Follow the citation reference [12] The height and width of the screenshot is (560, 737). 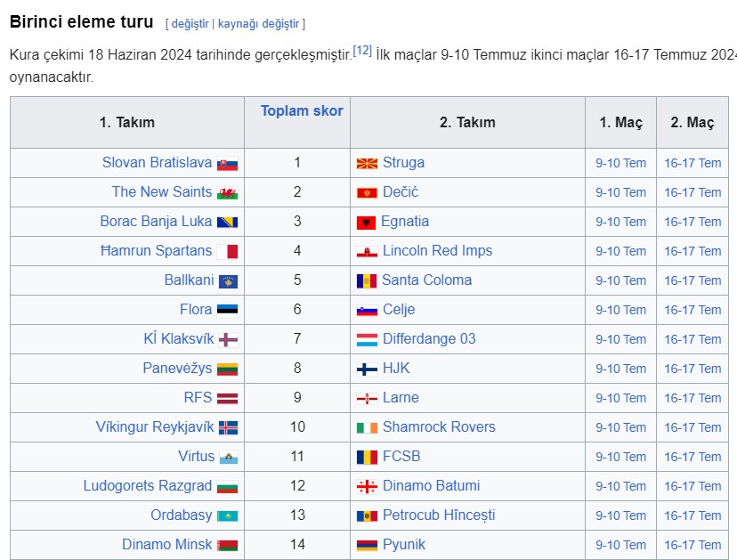click(x=362, y=51)
